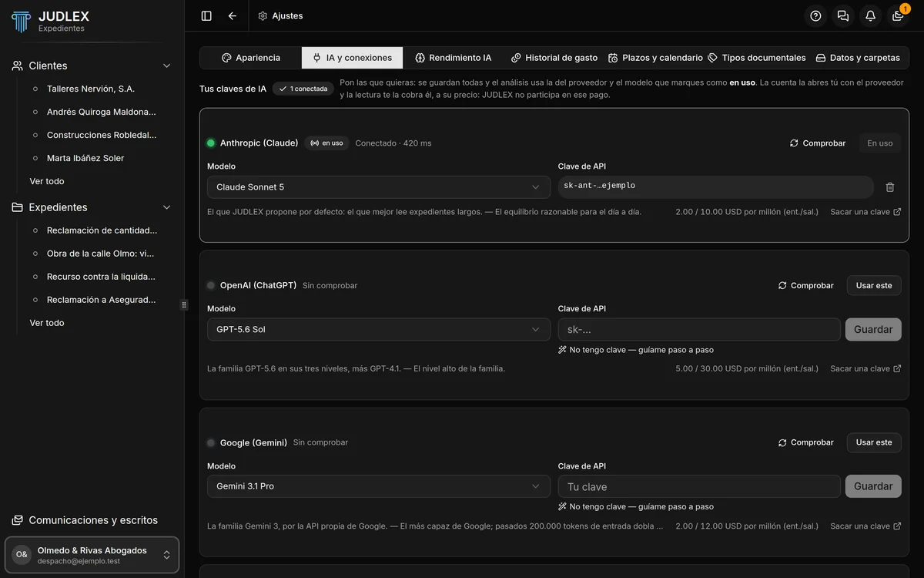The image size is (924, 578).
Task: Open the inbox icon with badge 1
Action: click(x=898, y=15)
